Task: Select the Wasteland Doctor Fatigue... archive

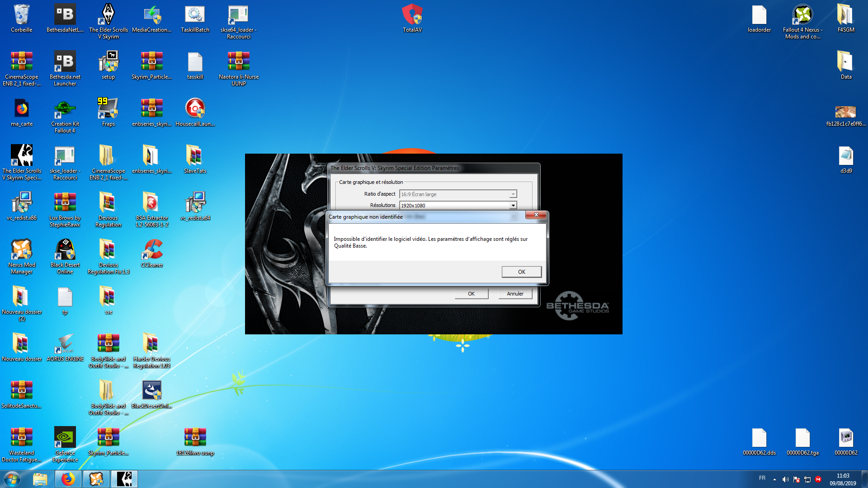Action: 21,445
